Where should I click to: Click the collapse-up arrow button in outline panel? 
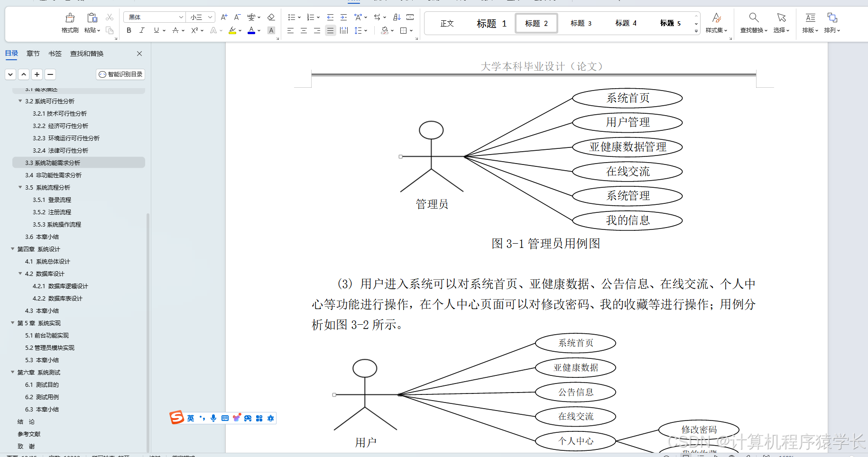coord(24,74)
